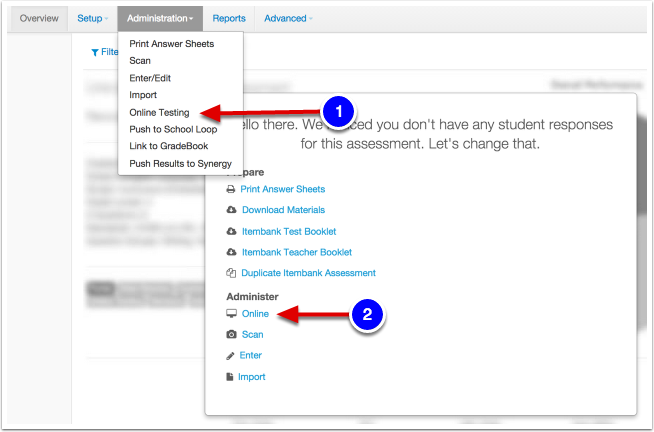This screenshot has width=654, height=432.
Task: Open the Scan link under Administer
Action: [252, 334]
